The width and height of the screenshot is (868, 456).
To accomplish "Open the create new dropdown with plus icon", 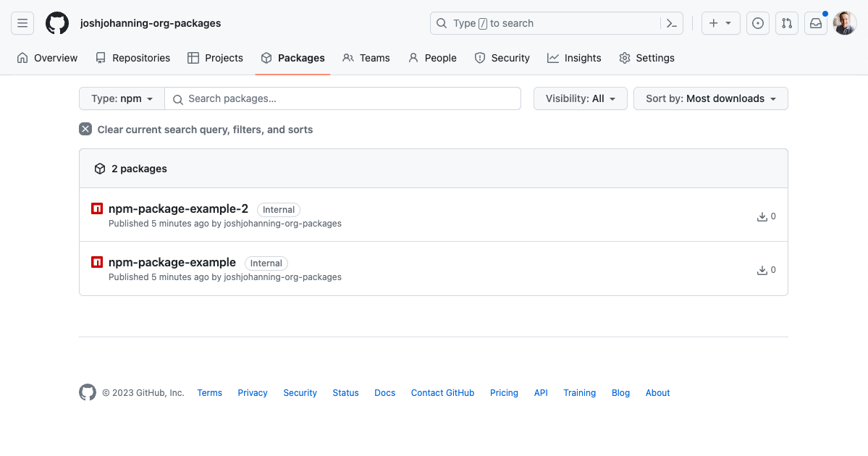I will 720,22.
